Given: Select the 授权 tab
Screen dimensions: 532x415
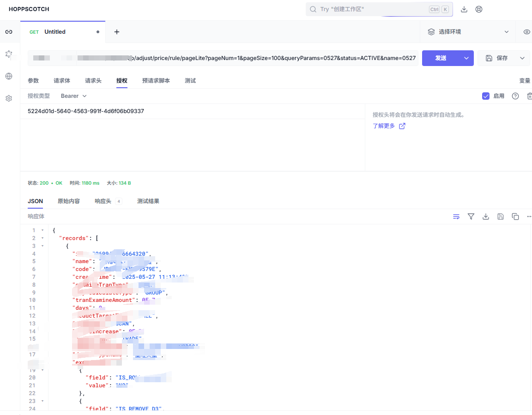Looking at the screenshot, I should [122, 81].
